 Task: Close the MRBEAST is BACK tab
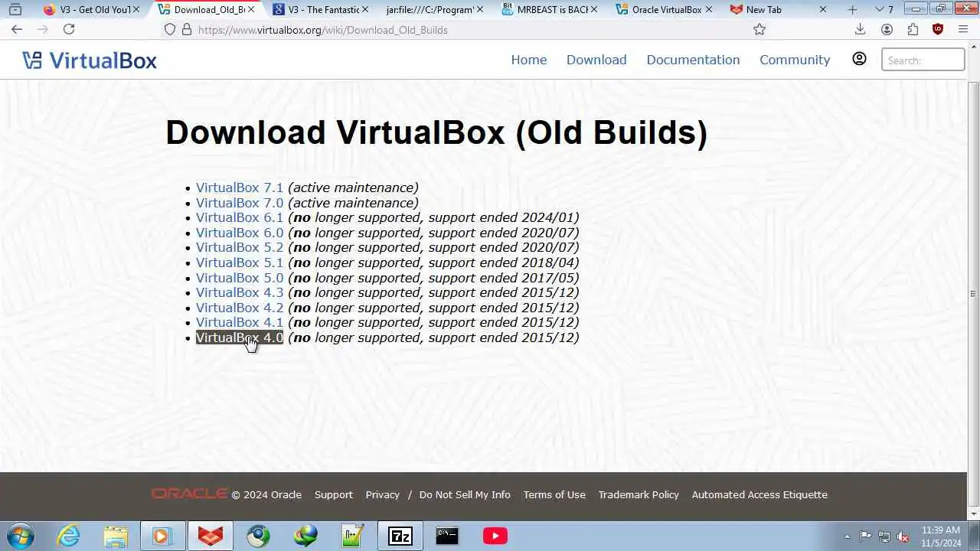click(595, 9)
